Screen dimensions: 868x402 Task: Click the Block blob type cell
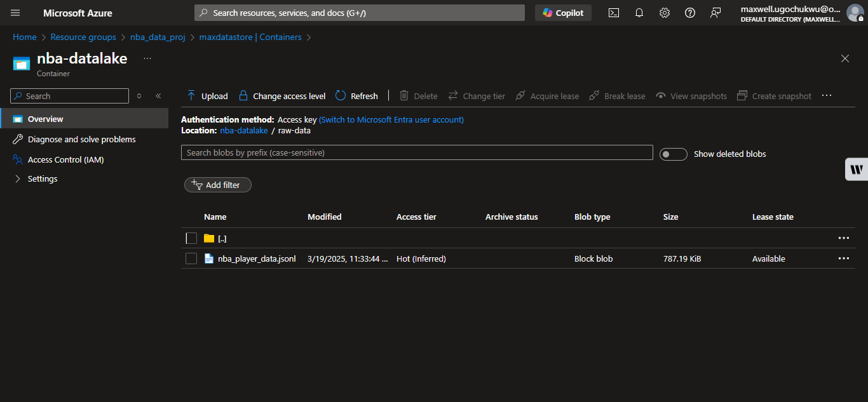pos(593,258)
